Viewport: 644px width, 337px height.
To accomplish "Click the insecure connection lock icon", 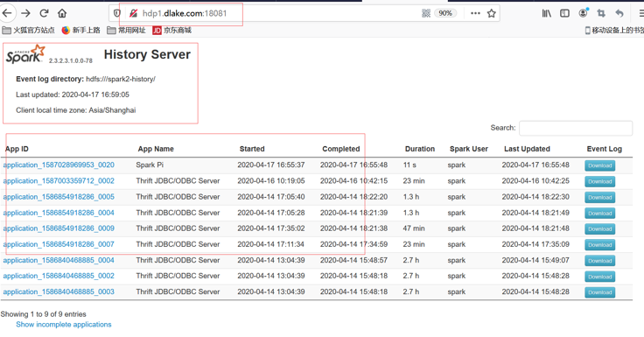I will 133,13.
